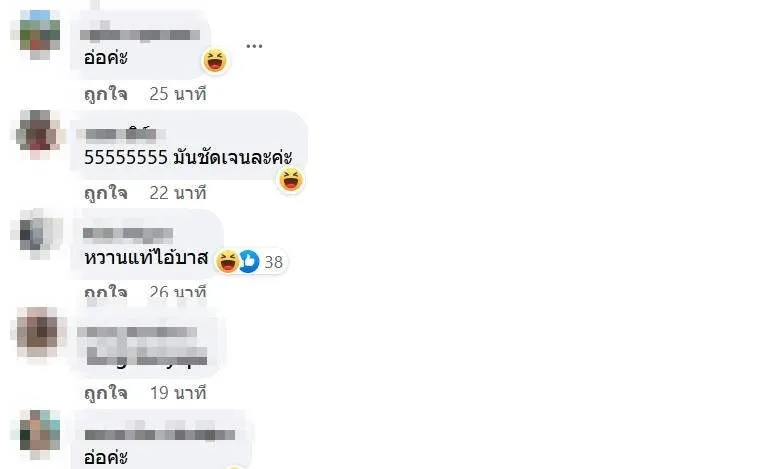Click ถูกใจ beside the 19 นาที timestamp

tap(106, 393)
